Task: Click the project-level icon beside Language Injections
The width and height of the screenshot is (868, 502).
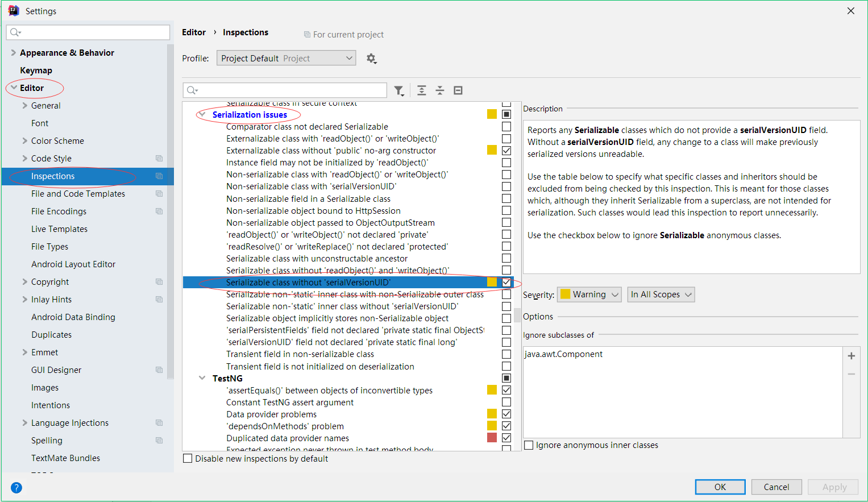Action: pyautogui.click(x=159, y=423)
